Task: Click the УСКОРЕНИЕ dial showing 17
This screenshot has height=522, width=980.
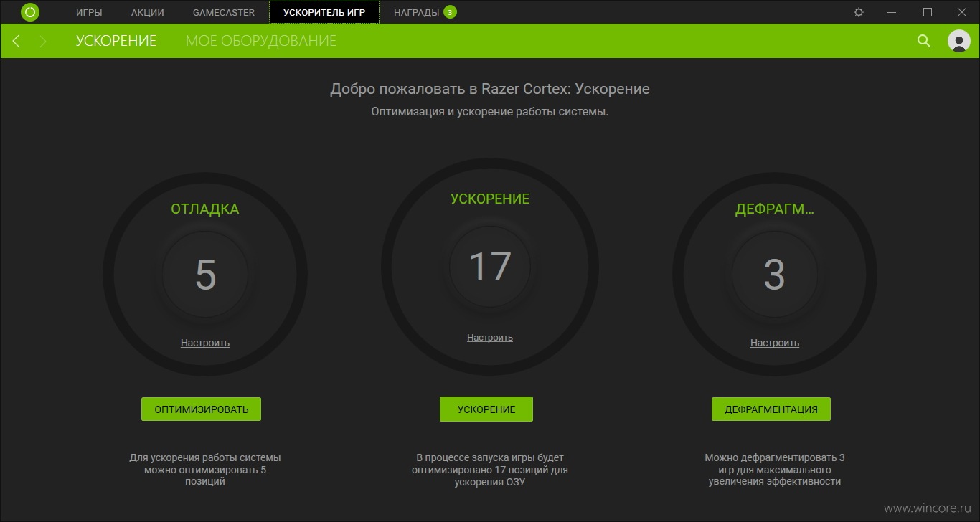Action: pos(490,267)
